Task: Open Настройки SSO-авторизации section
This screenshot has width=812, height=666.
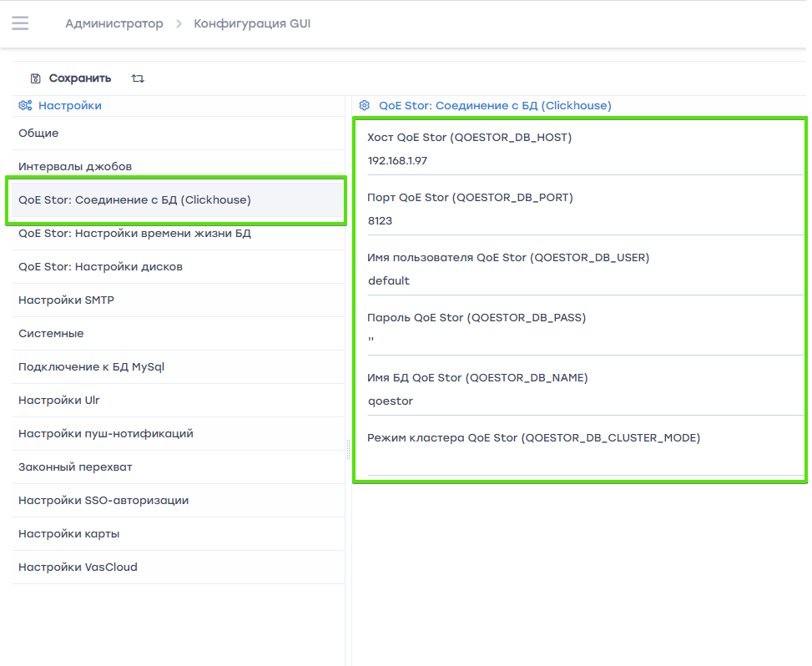Action: pos(103,500)
